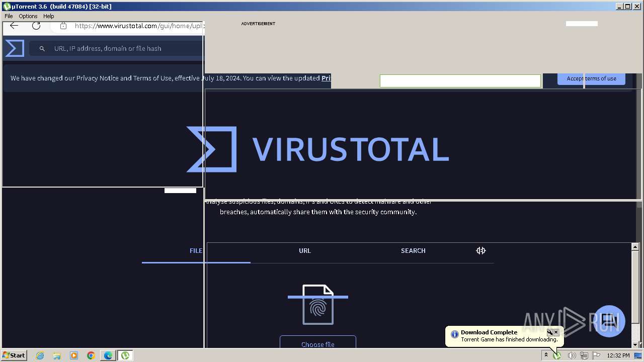Click the fingerprint file upload icon

click(318, 305)
